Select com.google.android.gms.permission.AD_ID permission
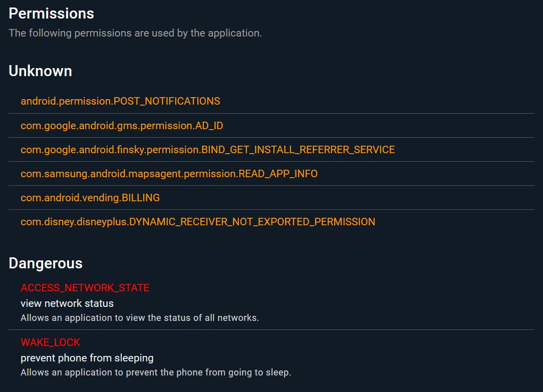 122,126
